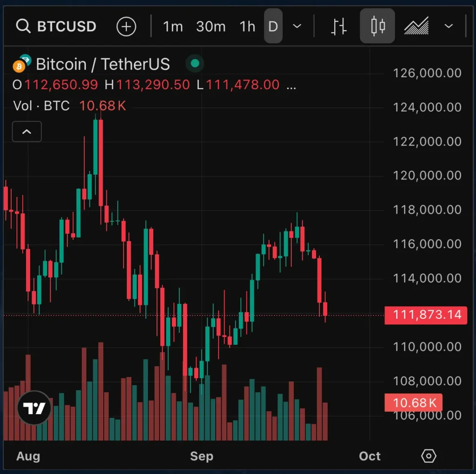The image size is (476, 474).
Task: Open chart settings hexagon icon
Action: (429, 456)
